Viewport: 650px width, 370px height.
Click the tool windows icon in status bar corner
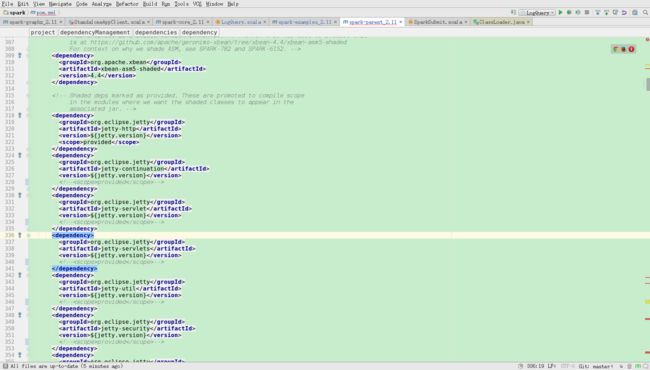[5, 366]
